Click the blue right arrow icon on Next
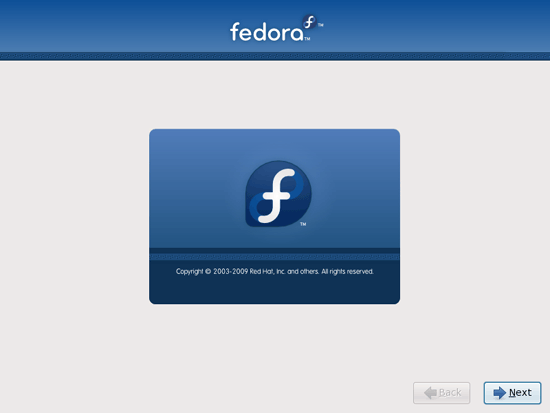The height and width of the screenshot is (413, 550). pyautogui.click(x=499, y=393)
